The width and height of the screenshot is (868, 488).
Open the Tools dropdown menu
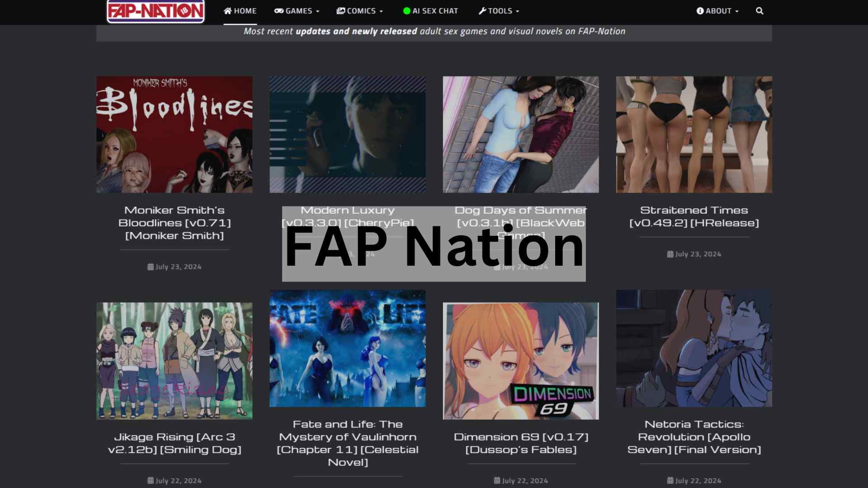point(499,11)
